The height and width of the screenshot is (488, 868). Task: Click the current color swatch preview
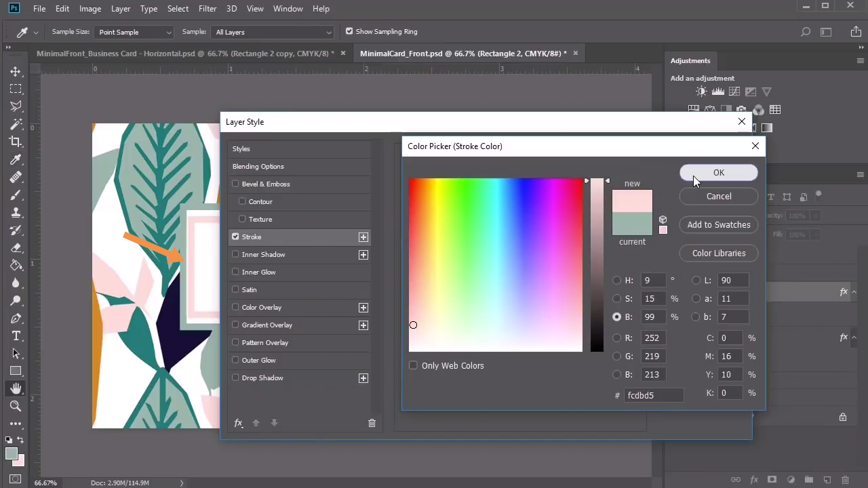click(632, 224)
